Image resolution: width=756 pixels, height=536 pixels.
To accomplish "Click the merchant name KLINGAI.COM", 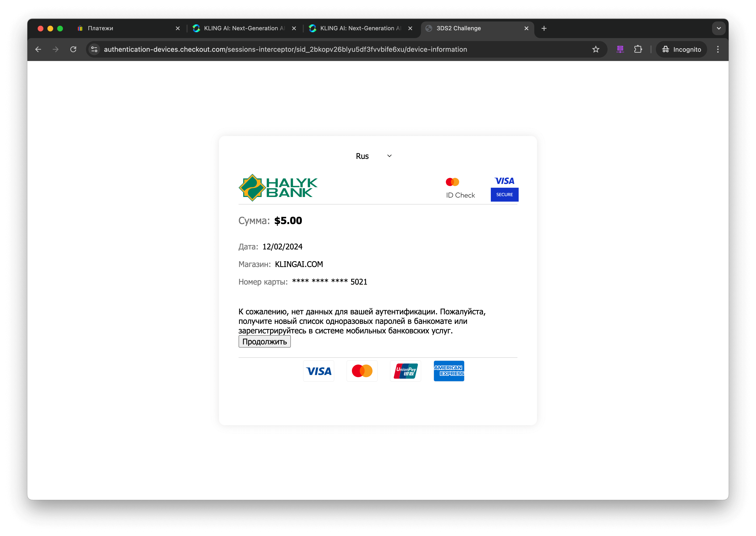I will coord(299,264).
